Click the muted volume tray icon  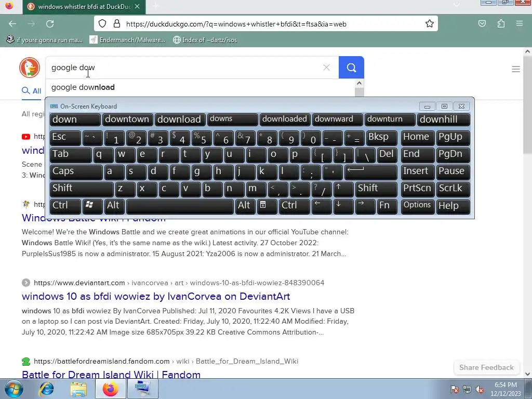480,389
